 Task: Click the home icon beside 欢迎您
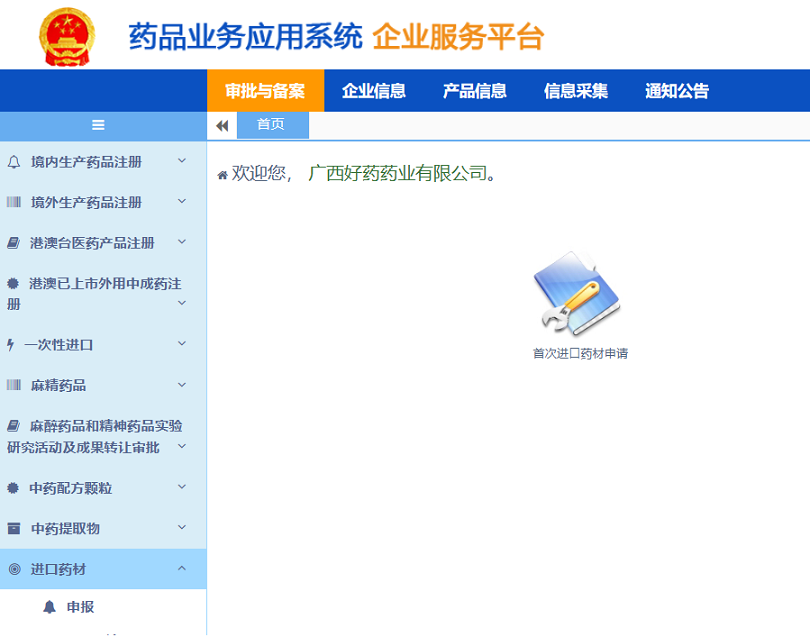pos(223,175)
